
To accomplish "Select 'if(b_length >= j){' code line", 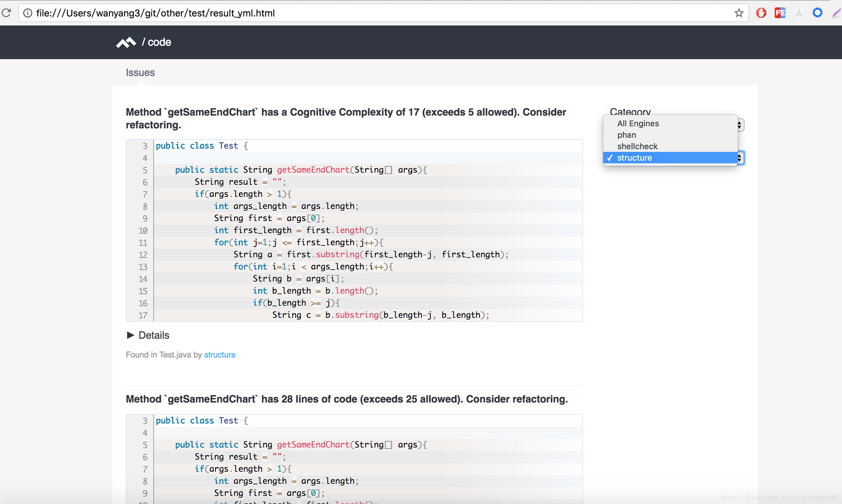I will pos(296,303).
